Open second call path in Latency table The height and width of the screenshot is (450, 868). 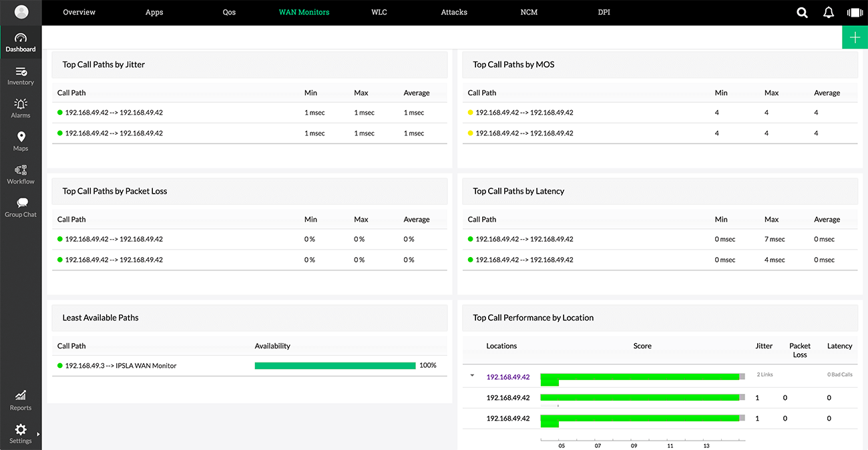(x=525, y=260)
